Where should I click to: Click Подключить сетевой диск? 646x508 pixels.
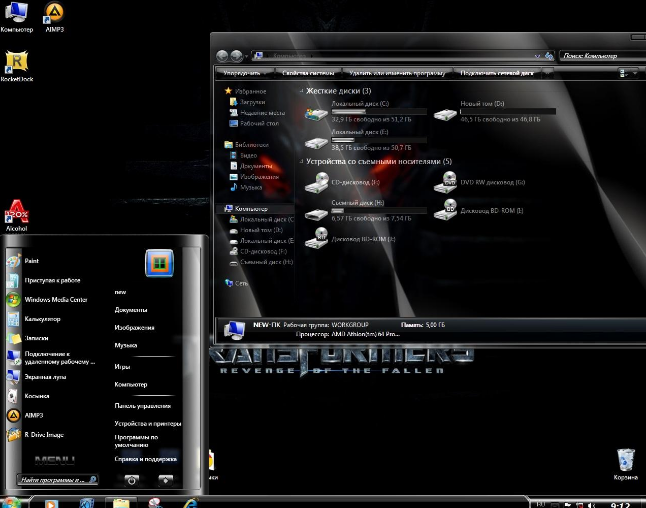tap(496, 73)
